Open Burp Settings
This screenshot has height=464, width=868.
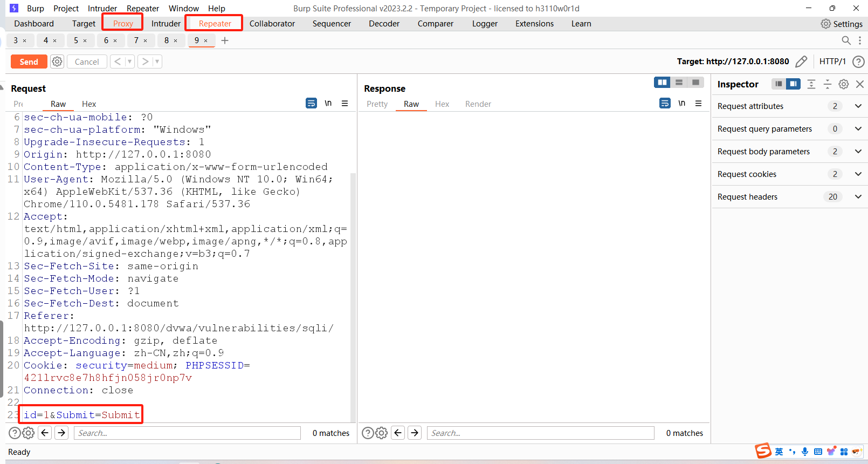click(842, 24)
